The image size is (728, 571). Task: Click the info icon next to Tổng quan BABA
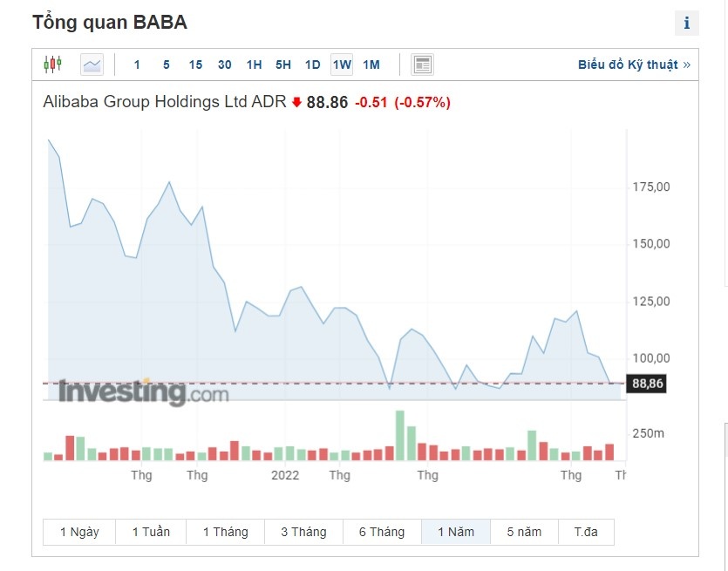[x=687, y=23]
